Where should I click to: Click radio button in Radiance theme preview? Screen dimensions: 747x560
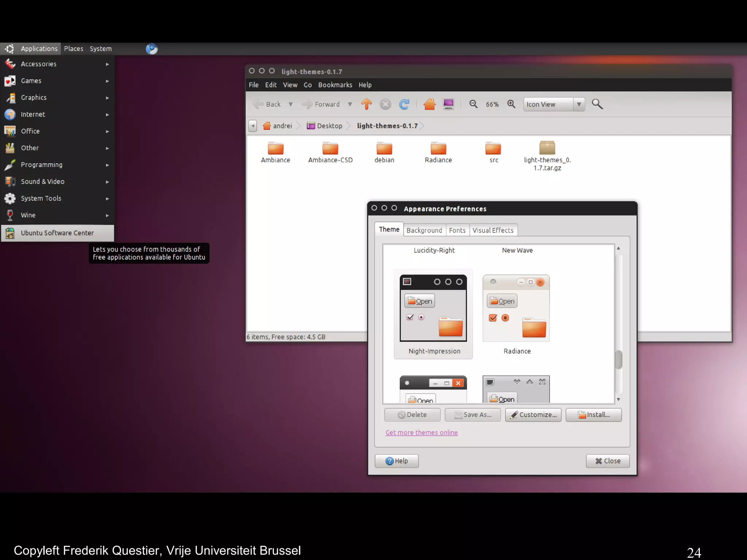[505, 318]
